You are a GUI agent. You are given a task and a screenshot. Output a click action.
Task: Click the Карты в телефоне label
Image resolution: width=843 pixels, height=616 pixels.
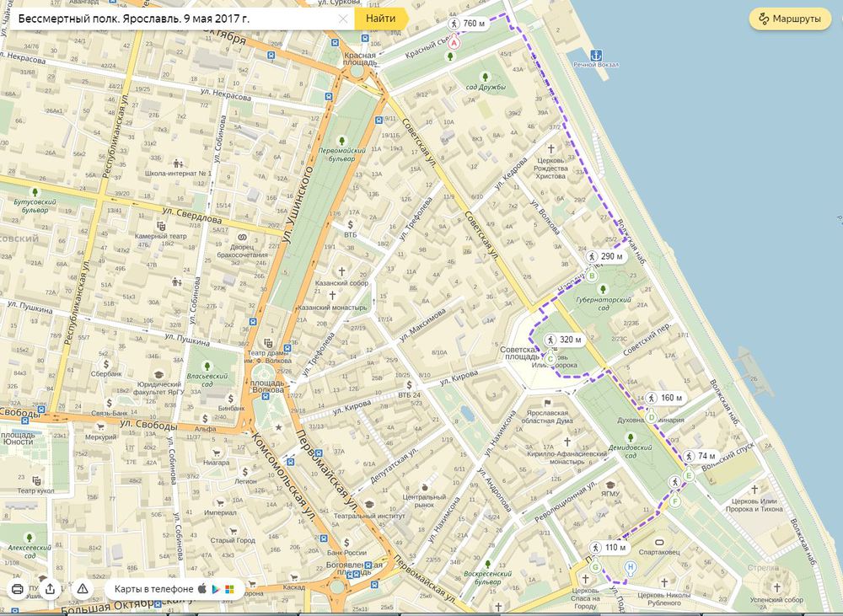[153, 589]
